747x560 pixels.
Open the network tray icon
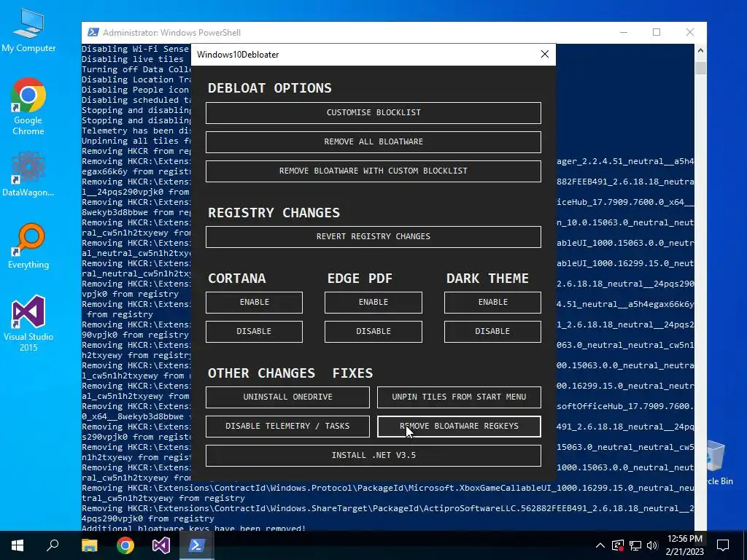(x=635, y=545)
